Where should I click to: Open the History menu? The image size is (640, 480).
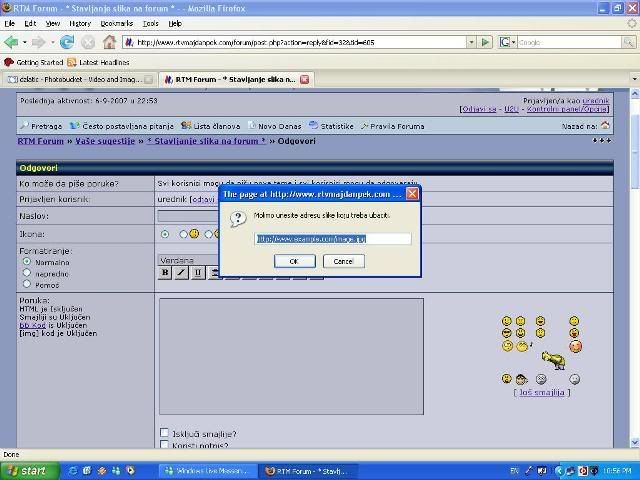click(80, 24)
